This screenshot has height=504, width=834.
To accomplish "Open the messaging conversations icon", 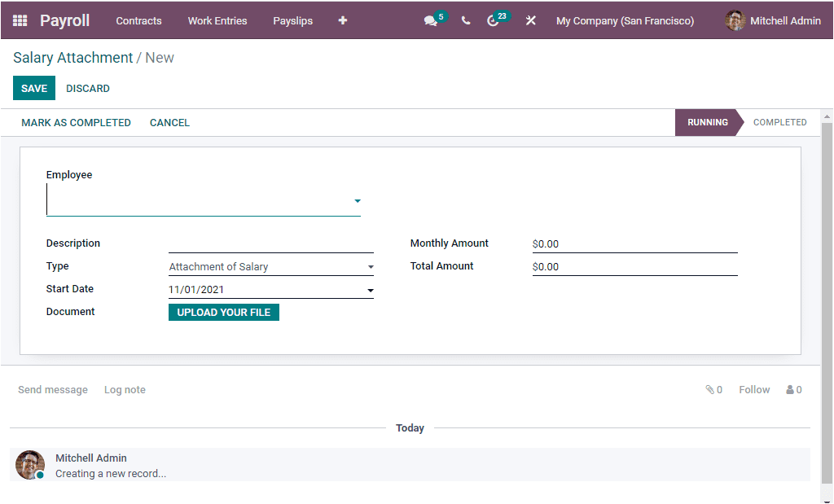I will (x=431, y=20).
